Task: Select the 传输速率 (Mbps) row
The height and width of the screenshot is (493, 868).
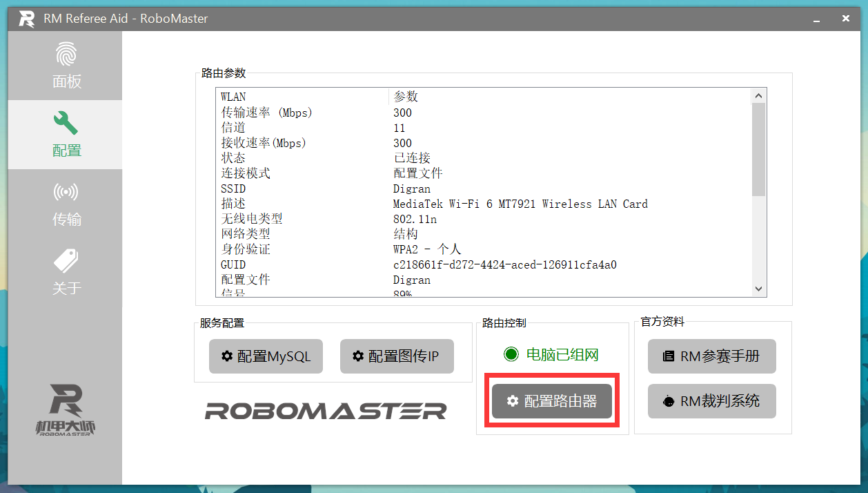Action: (x=483, y=113)
